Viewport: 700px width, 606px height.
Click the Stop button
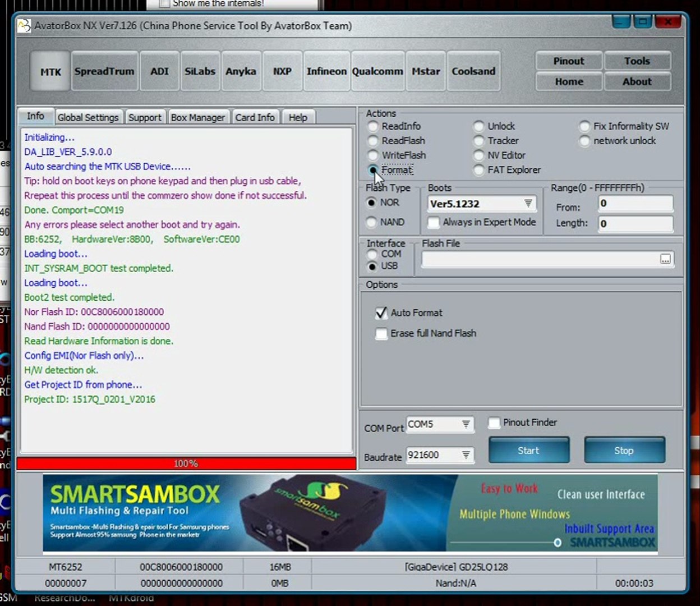(624, 451)
